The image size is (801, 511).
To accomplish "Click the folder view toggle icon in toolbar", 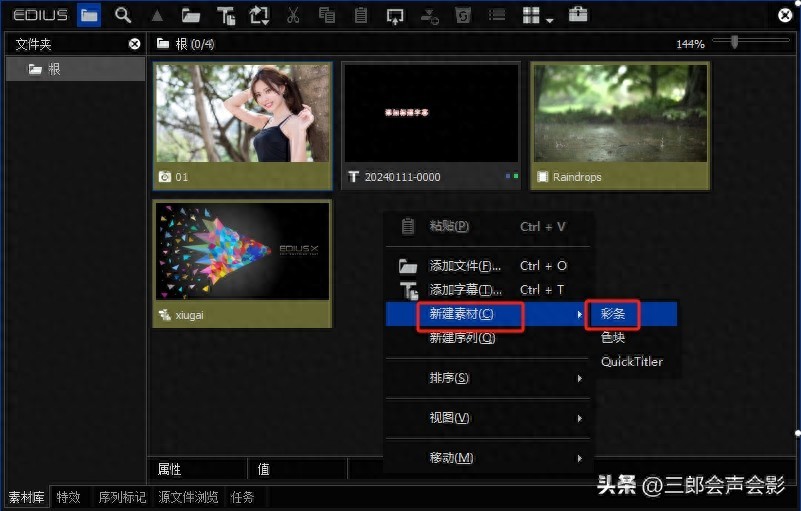I will pos(89,15).
